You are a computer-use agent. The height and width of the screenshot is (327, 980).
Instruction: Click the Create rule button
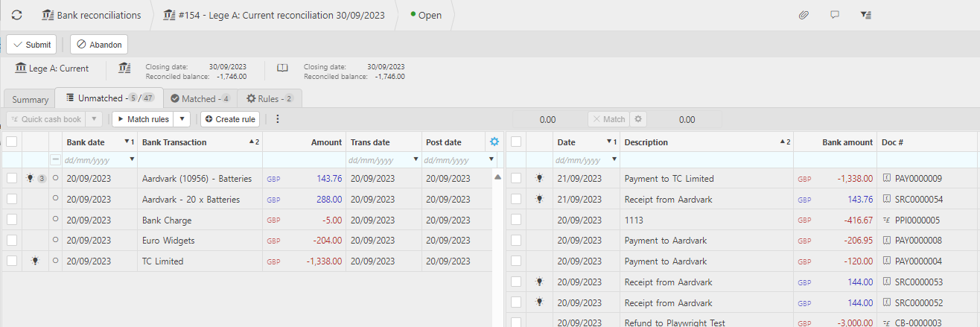click(230, 119)
